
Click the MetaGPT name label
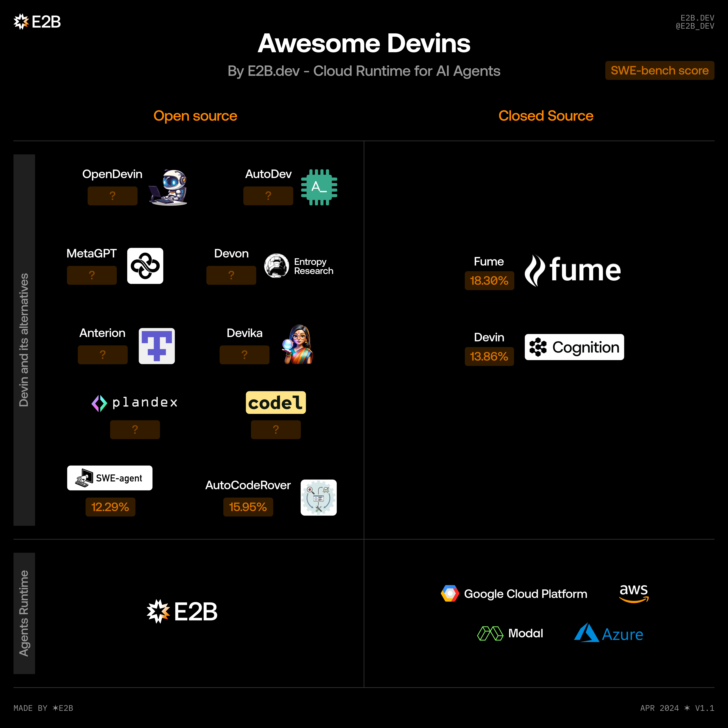92,254
